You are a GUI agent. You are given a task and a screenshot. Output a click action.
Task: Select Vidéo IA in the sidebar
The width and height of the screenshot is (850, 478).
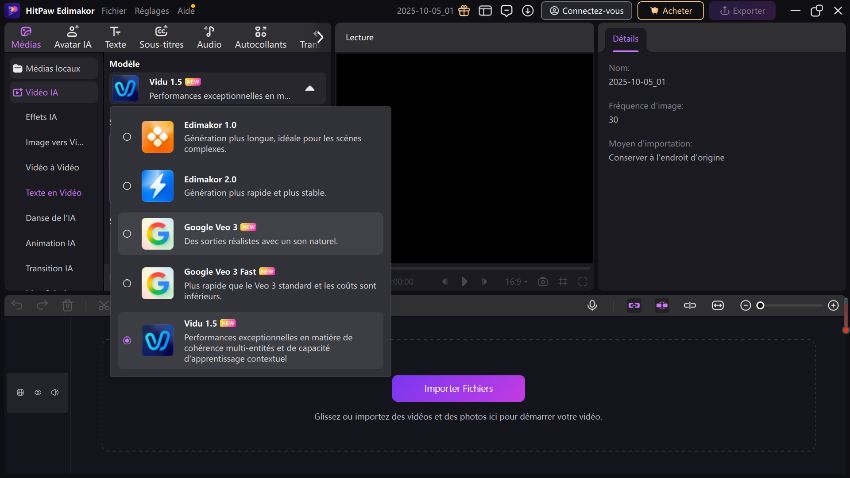tap(53, 93)
